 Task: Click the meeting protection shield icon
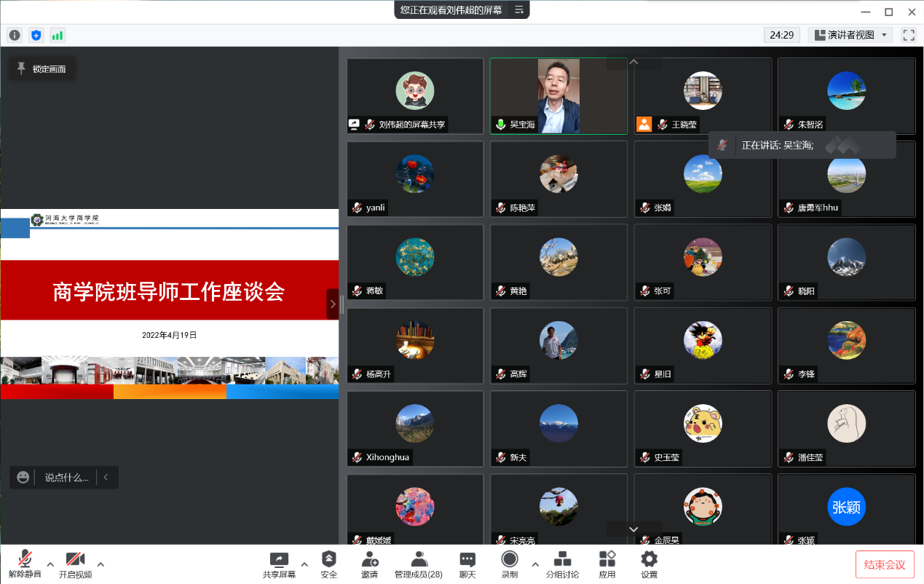[36, 34]
